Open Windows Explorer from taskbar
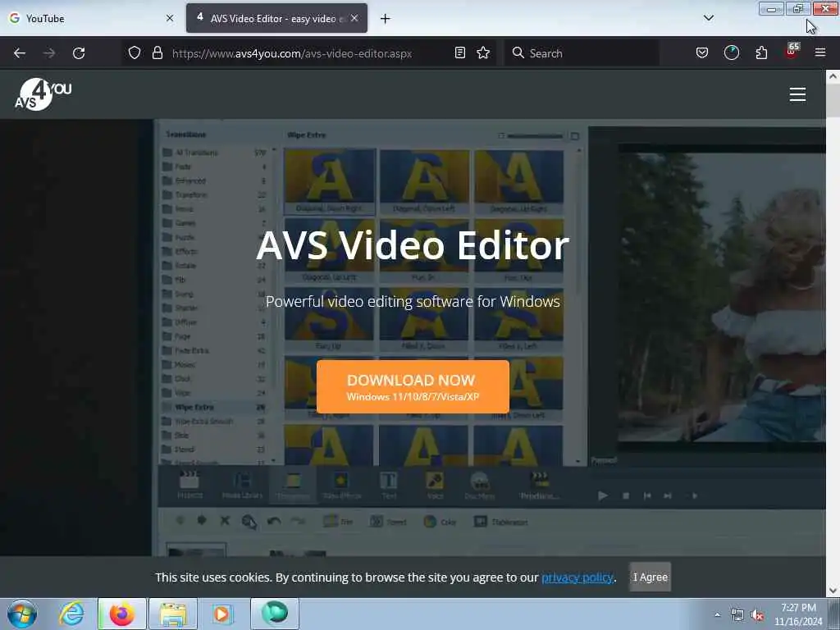This screenshot has height=630, width=840. click(173, 614)
